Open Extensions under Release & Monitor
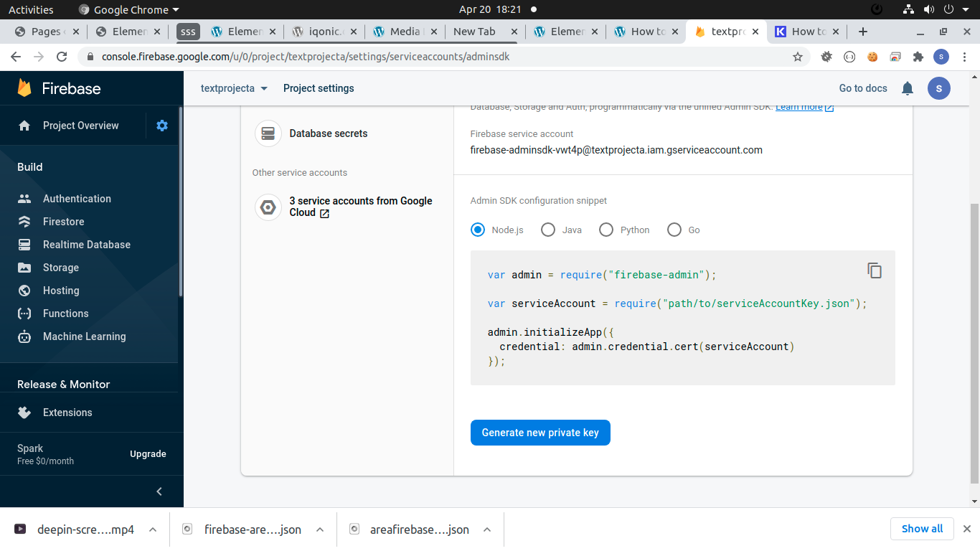 pyautogui.click(x=67, y=413)
